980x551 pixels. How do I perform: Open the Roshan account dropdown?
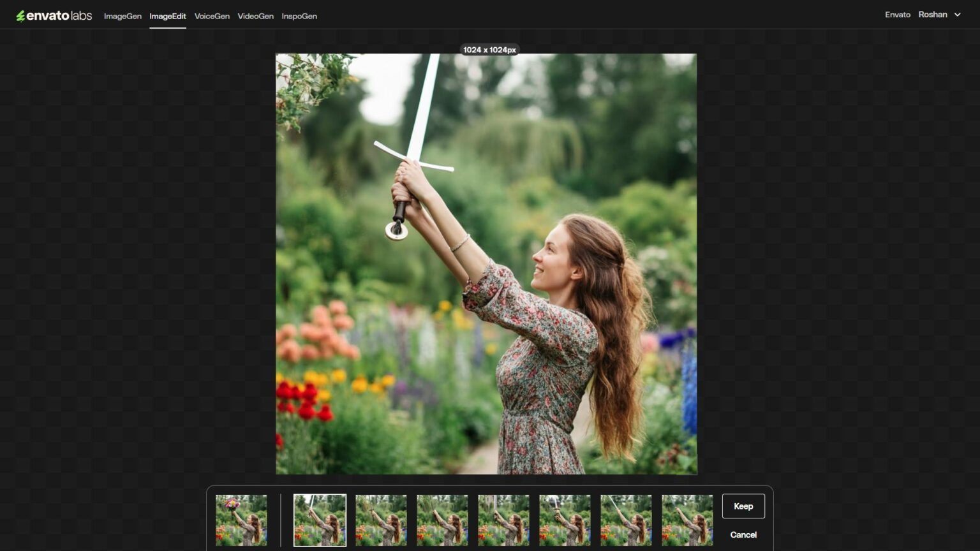coord(939,14)
